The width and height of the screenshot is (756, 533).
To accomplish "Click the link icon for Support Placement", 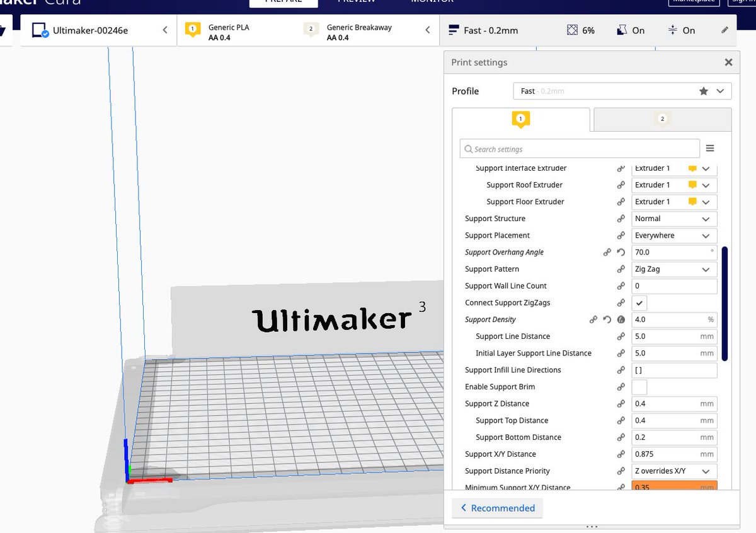I will pyautogui.click(x=621, y=236).
